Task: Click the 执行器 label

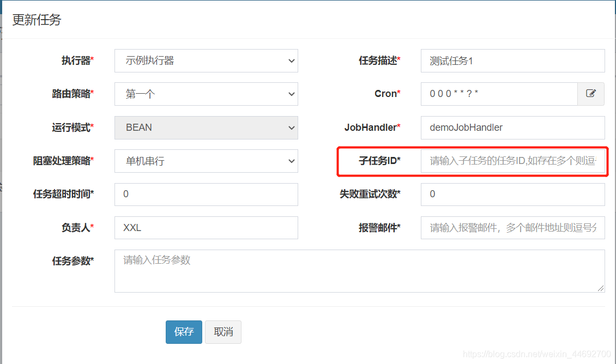Action: pyautogui.click(x=77, y=60)
